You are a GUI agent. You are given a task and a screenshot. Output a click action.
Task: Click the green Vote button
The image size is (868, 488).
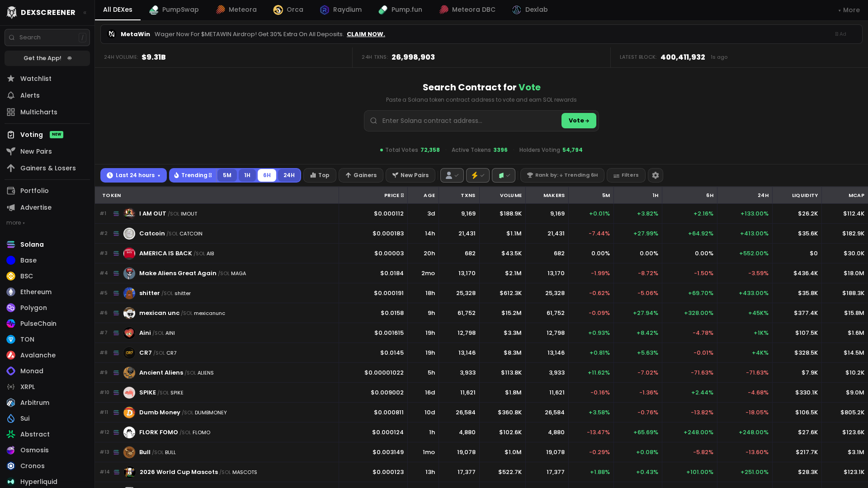[x=579, y=121]
